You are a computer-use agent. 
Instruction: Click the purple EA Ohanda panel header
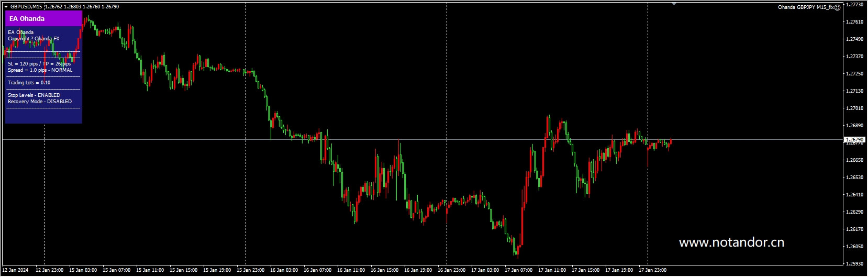pos(43,18)
